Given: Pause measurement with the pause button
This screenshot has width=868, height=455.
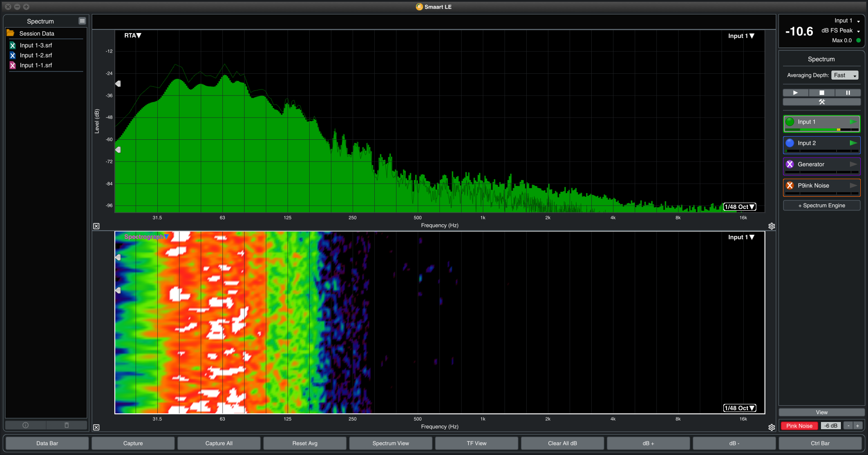Looking at the screenshot, I should (848, 93).
